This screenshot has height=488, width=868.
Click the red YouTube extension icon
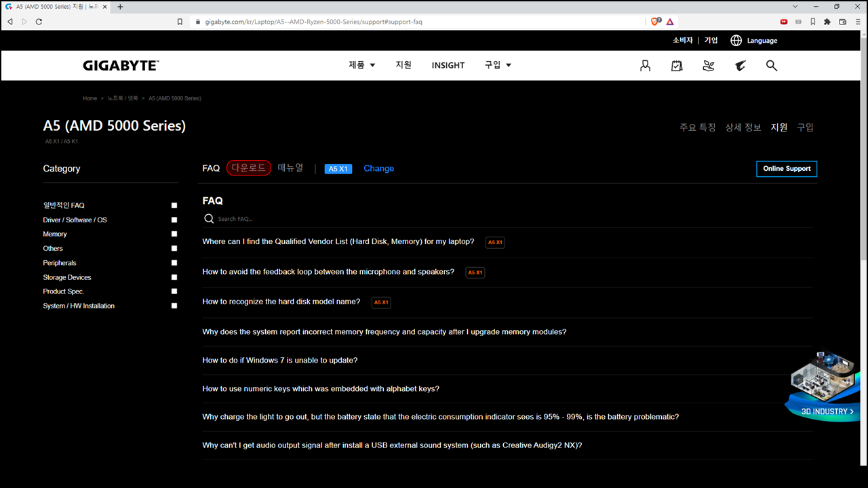784,22
